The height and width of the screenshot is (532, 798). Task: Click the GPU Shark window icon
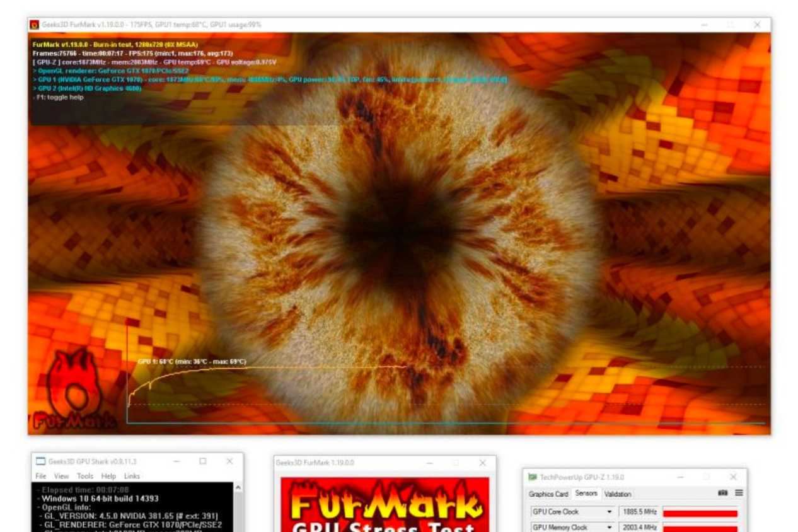tap(39, 461)
